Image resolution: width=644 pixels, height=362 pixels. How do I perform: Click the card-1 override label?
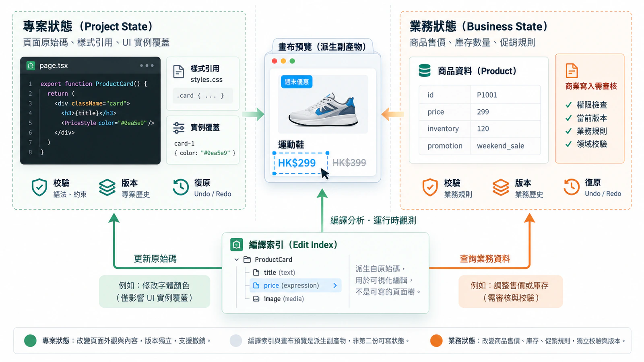click(184, 144)
